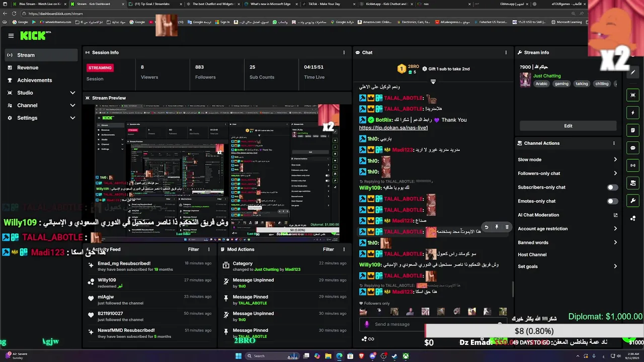Open the tip.dokan.sa link in chat

click(x=393, y=128)
